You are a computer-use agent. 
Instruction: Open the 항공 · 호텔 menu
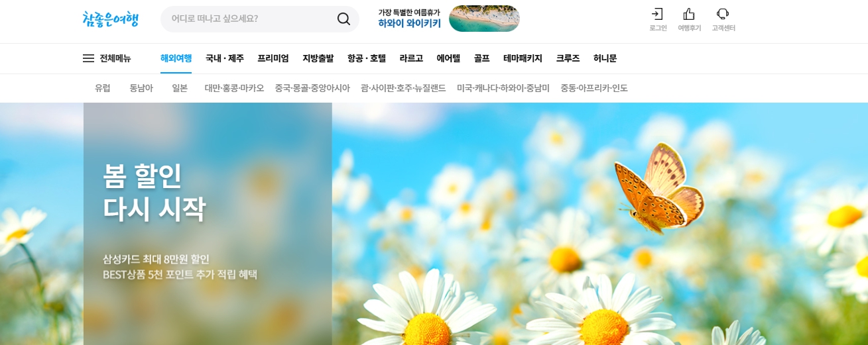(x=367, y=58)
